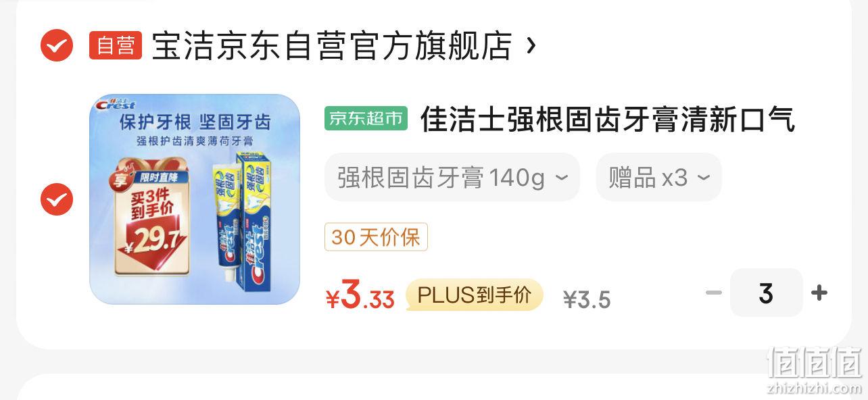Tap the strikethrough-style ¥3.5 original price
The width and height of the screenshot is (868, 400).
tap(587, 299)
